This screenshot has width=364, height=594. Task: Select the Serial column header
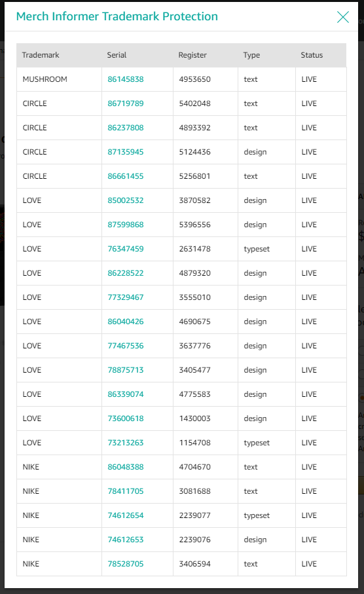pyautogui.click(x=117, y=55)
